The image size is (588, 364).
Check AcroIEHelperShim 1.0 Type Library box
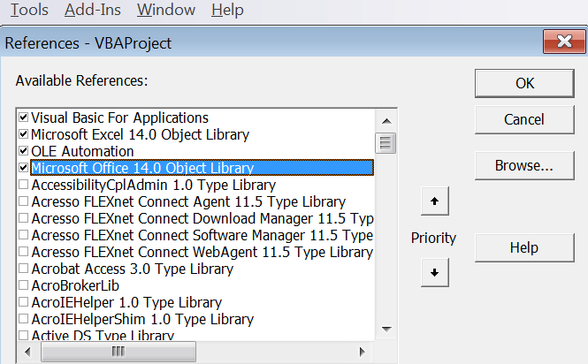23,319
